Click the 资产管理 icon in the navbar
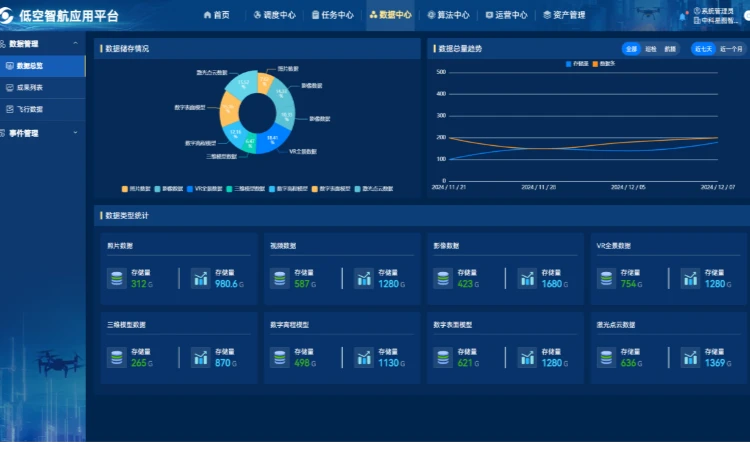The width and height of the screenshot is (750, 450). click(547, 15)
